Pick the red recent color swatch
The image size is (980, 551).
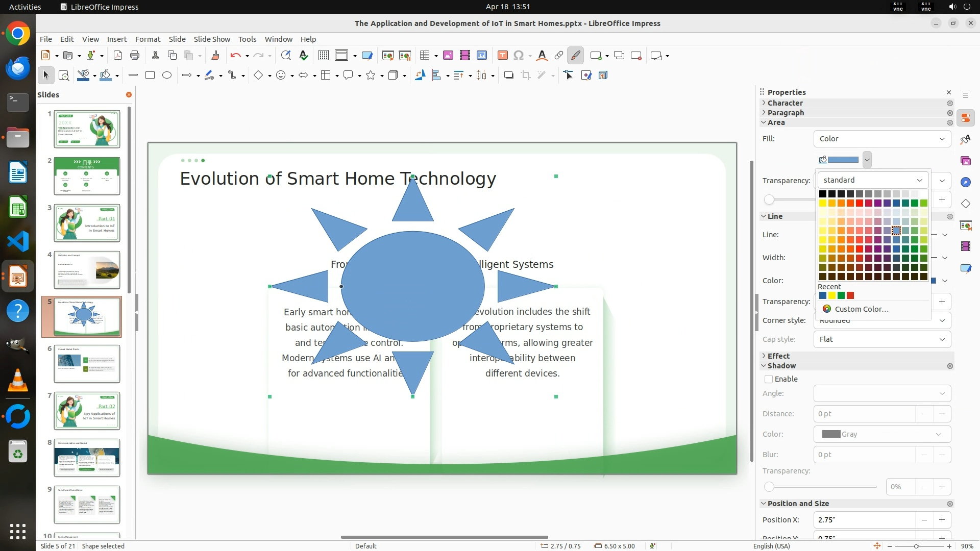tap(850, 295)
